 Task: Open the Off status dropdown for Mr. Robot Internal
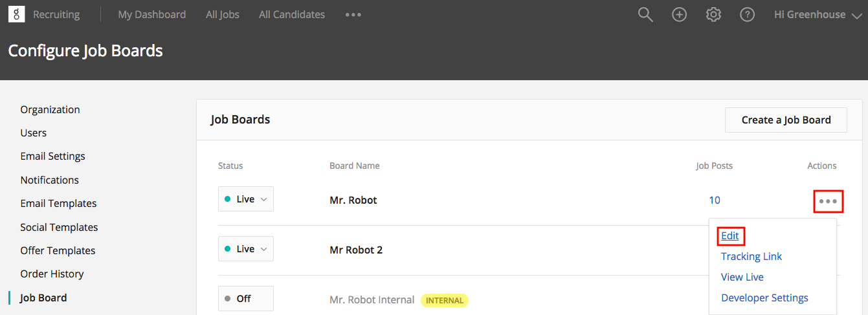point(246,298)
